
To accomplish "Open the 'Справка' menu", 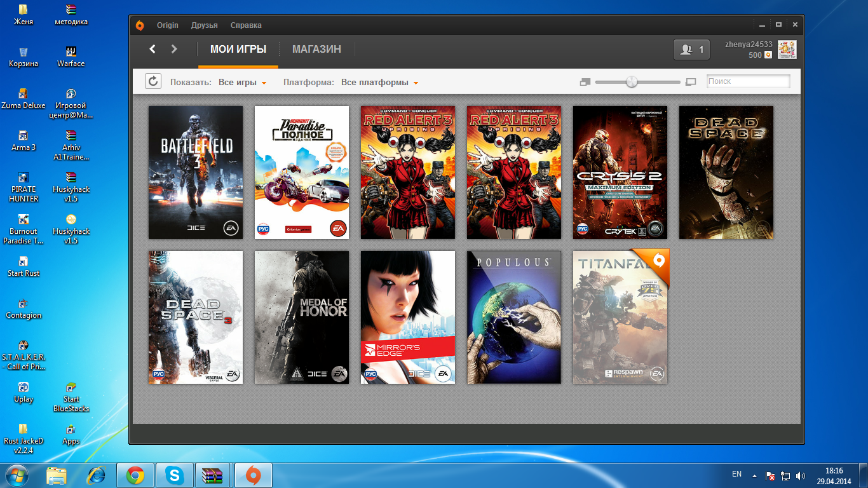I will (246, 25).
